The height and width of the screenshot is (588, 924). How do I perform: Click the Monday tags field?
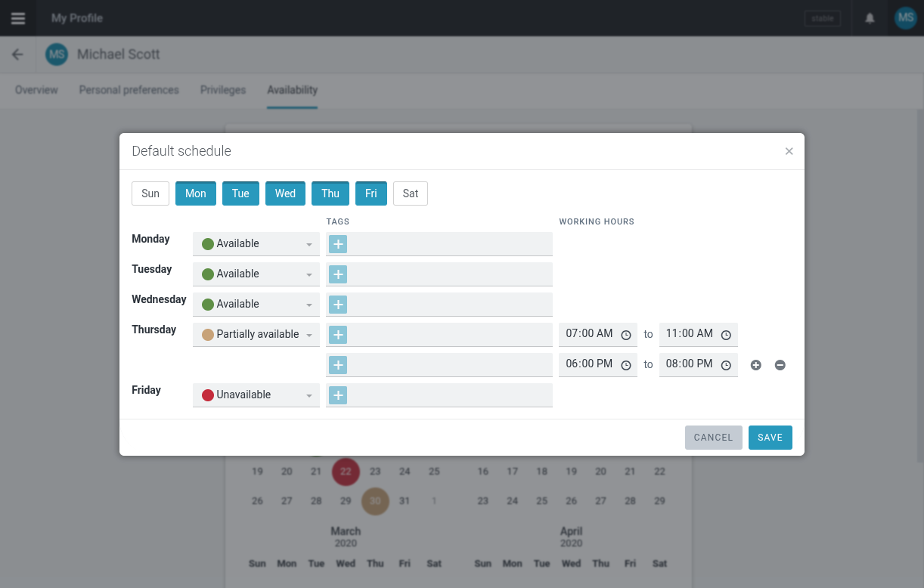click(439, 243)
